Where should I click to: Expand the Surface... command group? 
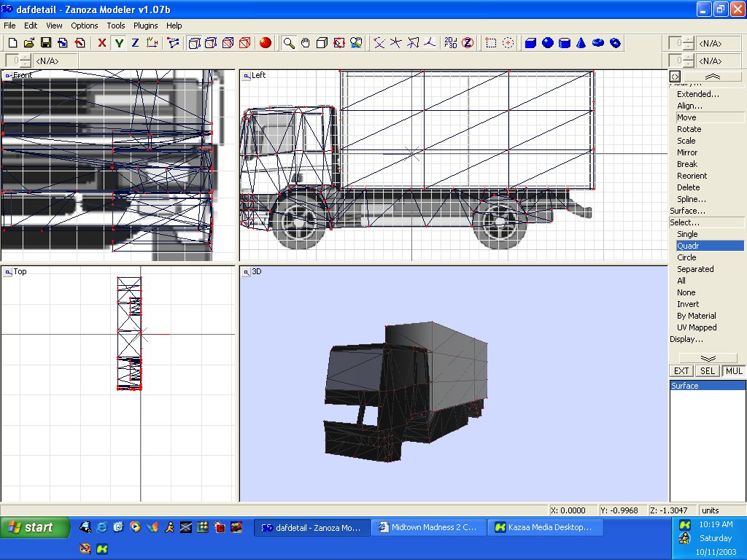pos(687,211)
